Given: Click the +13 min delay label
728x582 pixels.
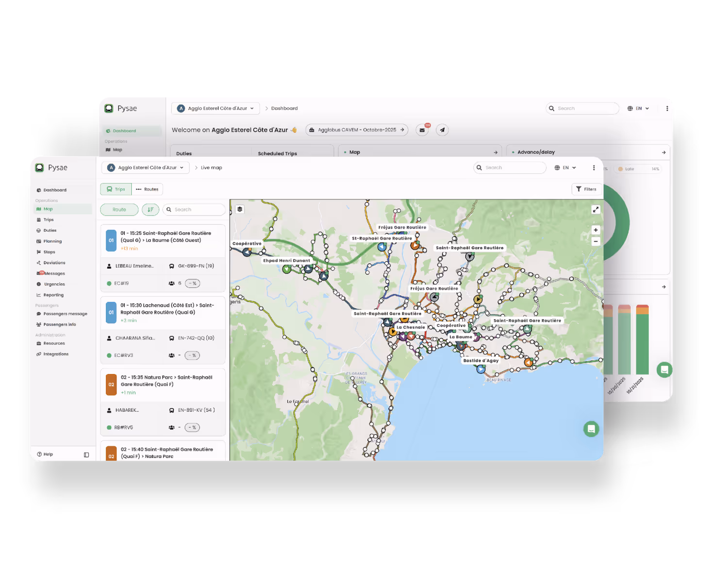Looking at the screenshot, I should point(130,248).
